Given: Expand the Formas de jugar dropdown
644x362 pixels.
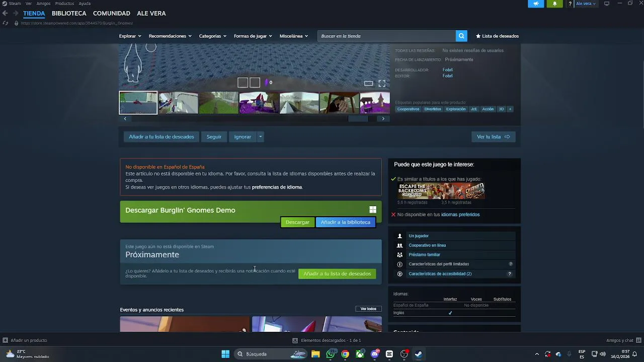Looking at the screenshot, I should [x=253, y=36].
